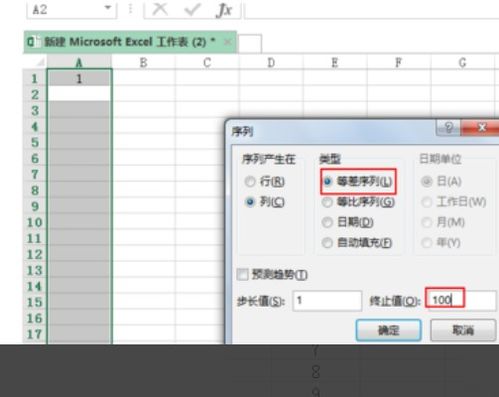
Task: Select row 17 header
Action: click(x=35, y=334)
